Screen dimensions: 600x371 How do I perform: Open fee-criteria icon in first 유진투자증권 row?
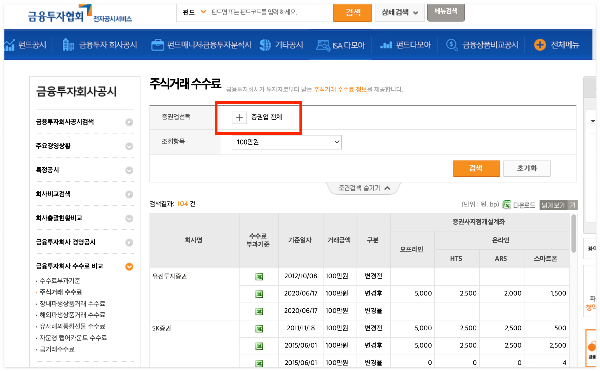259,277
